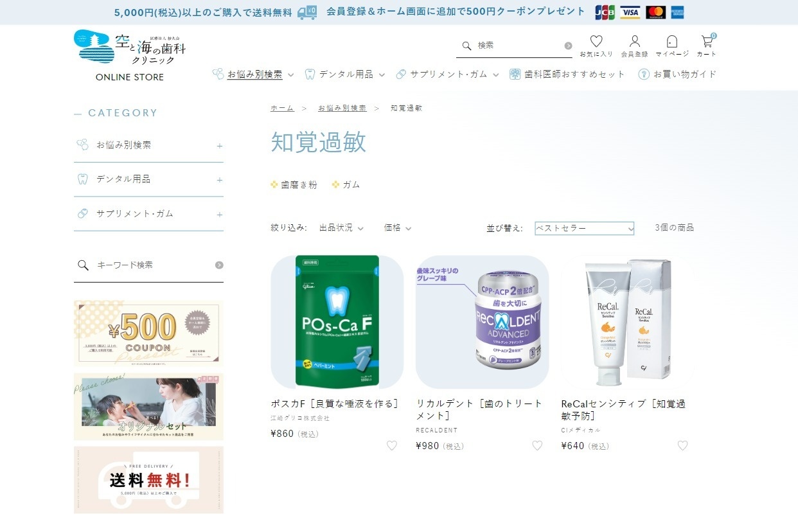Click the CATEGORY sidebar heading

click(123, 113)
